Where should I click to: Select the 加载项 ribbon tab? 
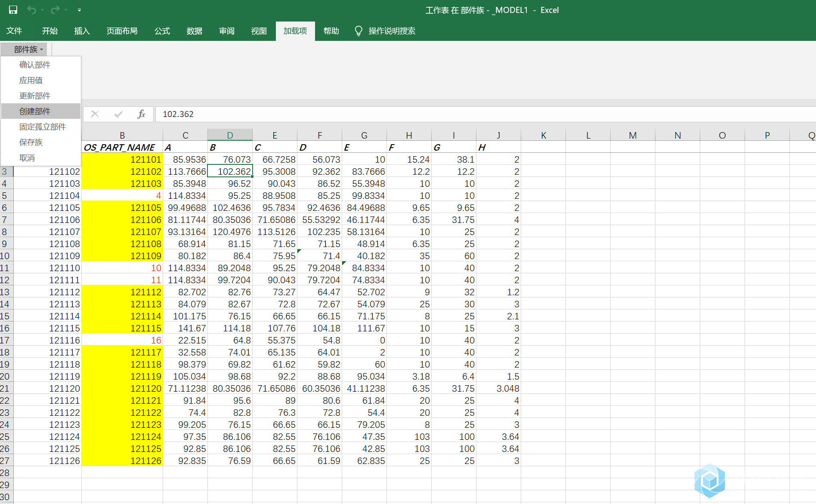(x=295, y=31)
